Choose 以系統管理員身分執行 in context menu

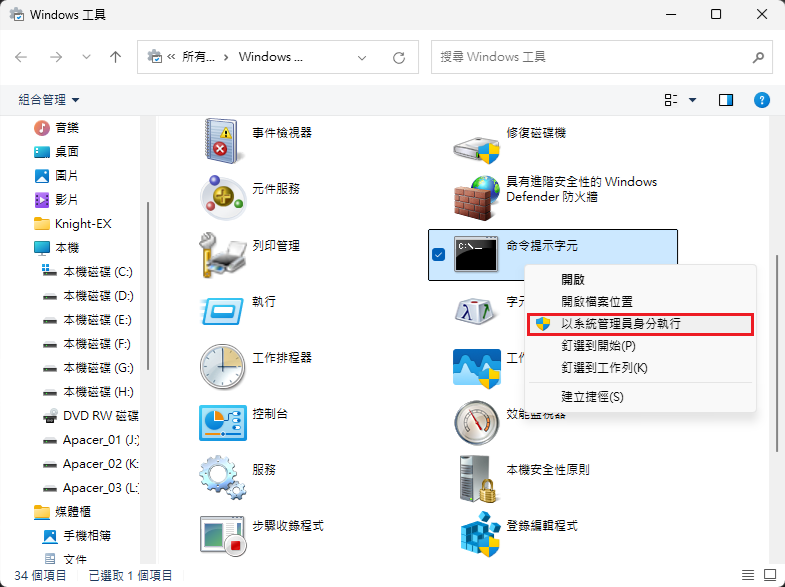[640, 324]
